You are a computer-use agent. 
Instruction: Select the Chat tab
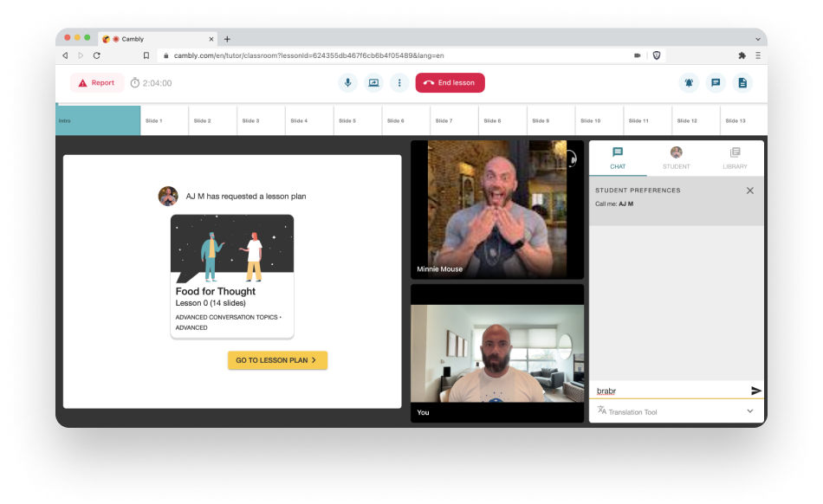click(618, 158)
